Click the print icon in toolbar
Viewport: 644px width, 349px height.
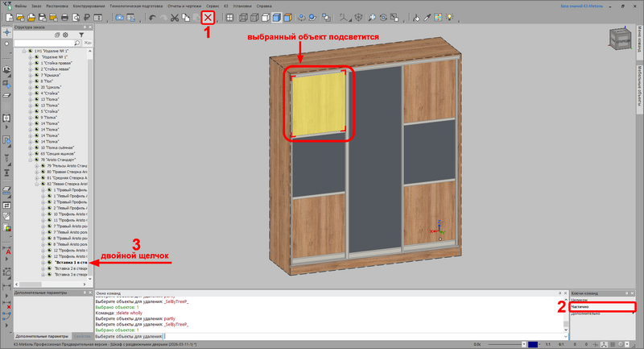click(64, 18)
